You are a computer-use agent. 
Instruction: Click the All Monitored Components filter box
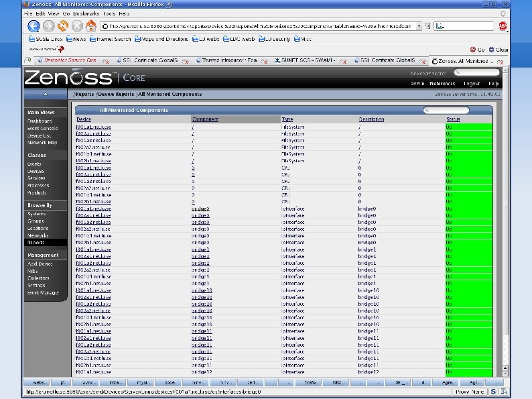click(446, 110)
